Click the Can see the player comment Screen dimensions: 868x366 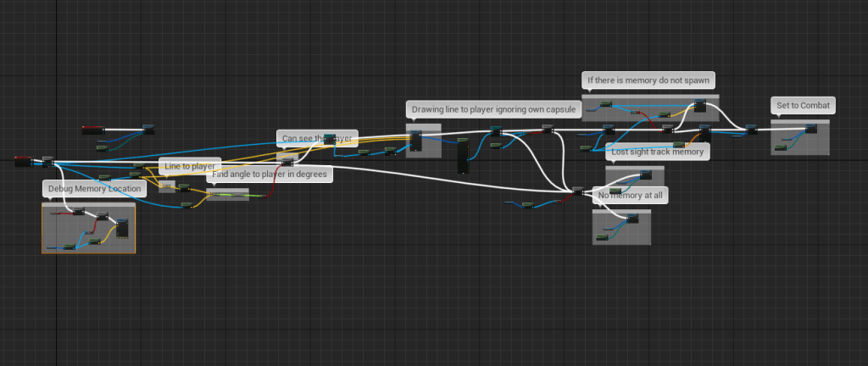(x=318, y=138)
